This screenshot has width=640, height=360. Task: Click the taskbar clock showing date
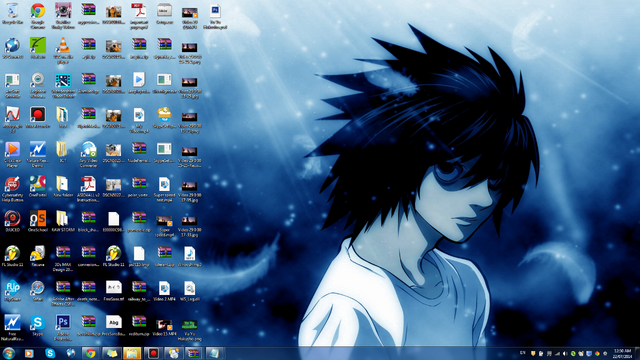pyautogui.click(x=622, y=353)
